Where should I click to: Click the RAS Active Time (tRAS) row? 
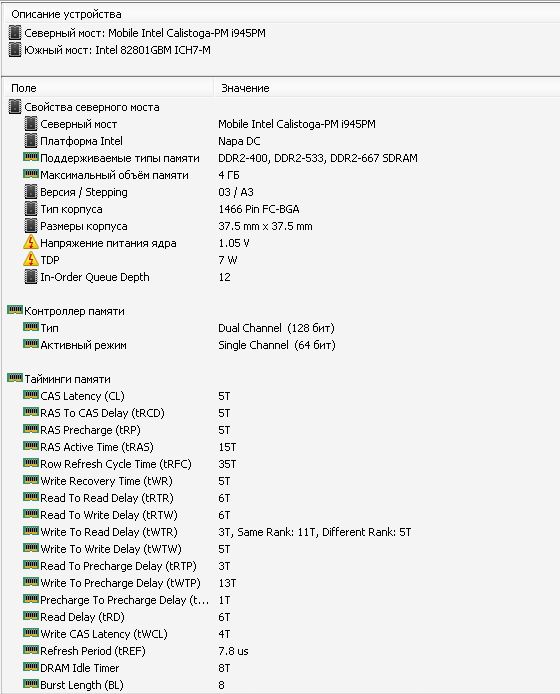pyautogui.click(x=282, y=447)
